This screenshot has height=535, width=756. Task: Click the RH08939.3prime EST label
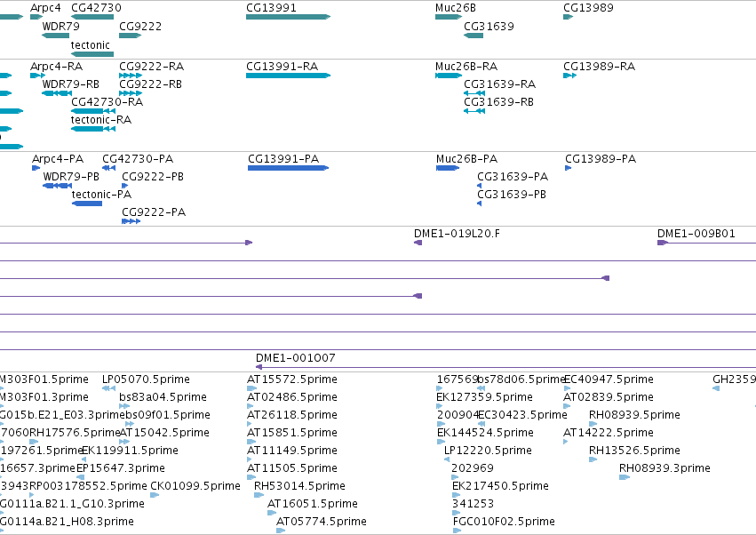664,468
